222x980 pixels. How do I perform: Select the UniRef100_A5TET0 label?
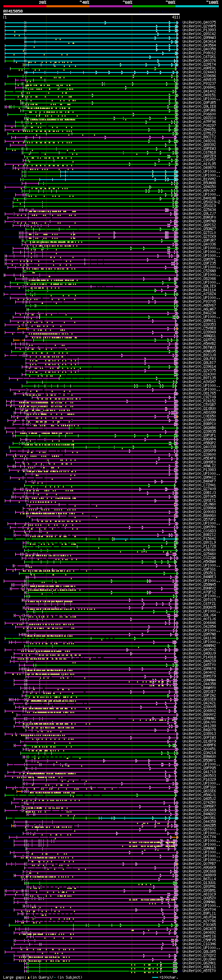click(x=199, y=971)
